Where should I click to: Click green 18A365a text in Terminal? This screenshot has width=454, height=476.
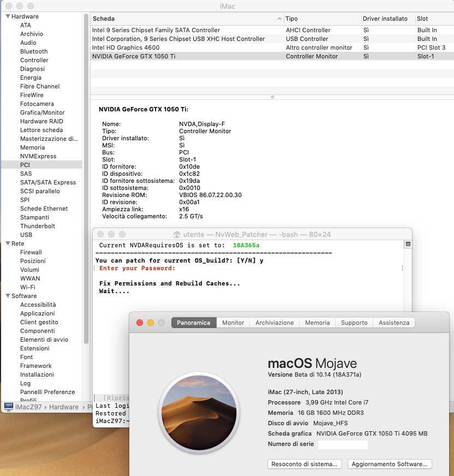click(246, 245)
